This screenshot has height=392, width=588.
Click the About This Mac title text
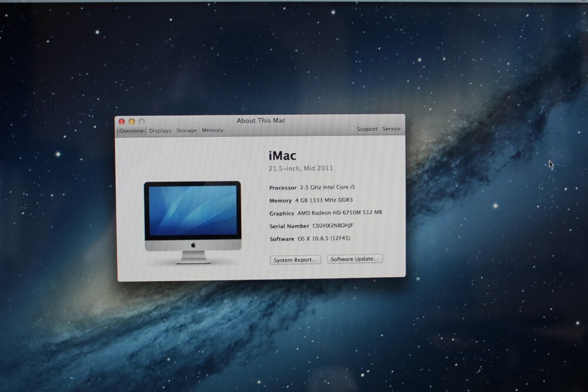[x=260, y=121]
